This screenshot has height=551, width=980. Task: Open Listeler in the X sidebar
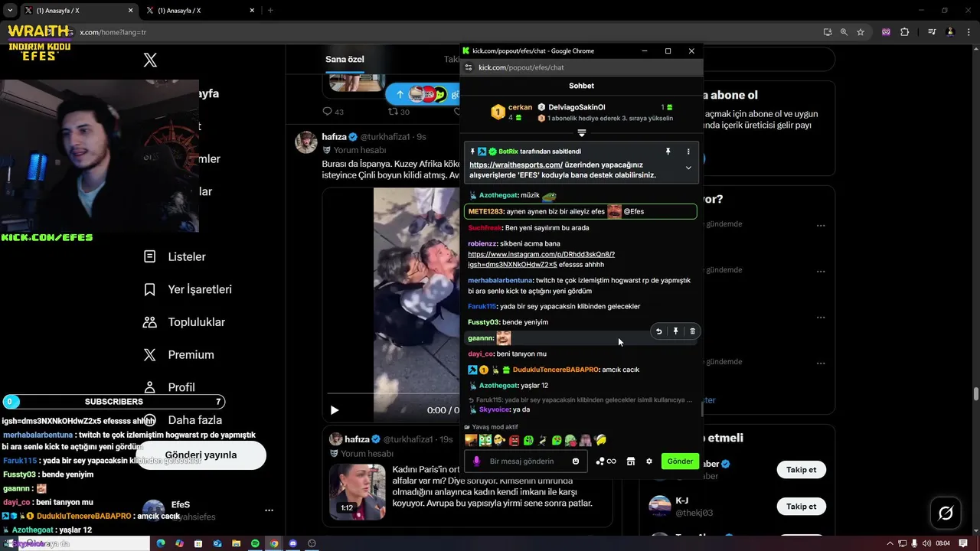coord(175,256)
